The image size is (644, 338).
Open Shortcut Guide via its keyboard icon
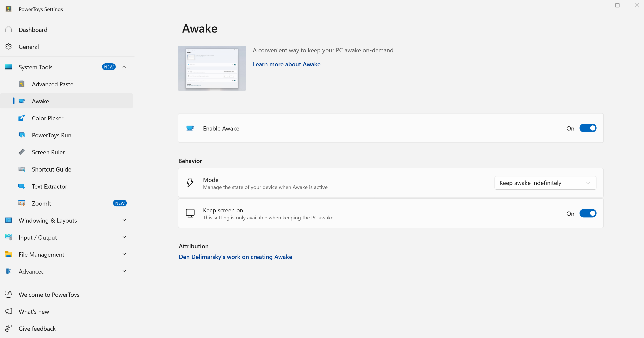[22, 169]
